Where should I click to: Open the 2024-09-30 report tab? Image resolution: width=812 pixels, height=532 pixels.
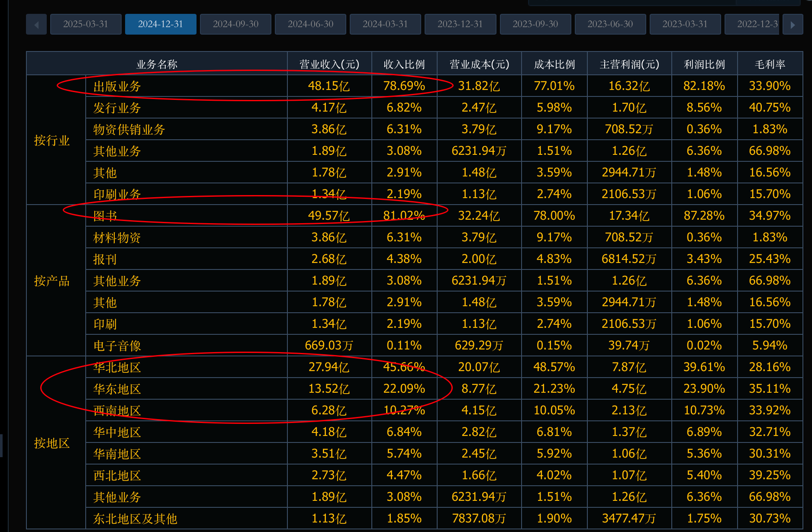point(235,24)
